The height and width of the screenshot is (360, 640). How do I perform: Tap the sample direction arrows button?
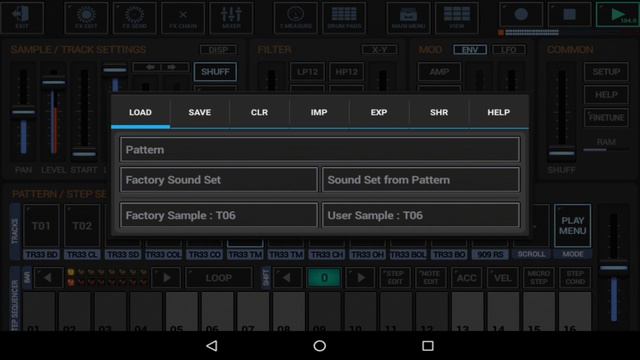point(161,67)
